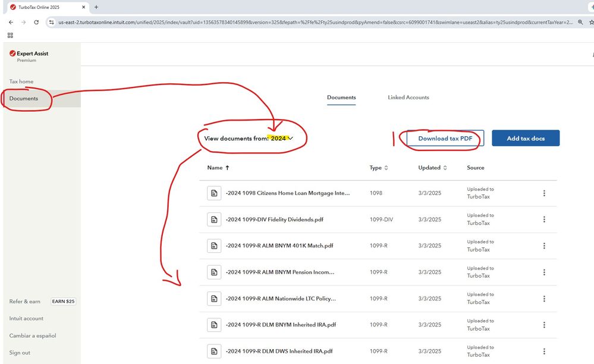Open -2024 1099-R ALM BNYM 401K Match.pdf
Image resolution: width=594 pixels, height=364 pixels.
[279, 246]
